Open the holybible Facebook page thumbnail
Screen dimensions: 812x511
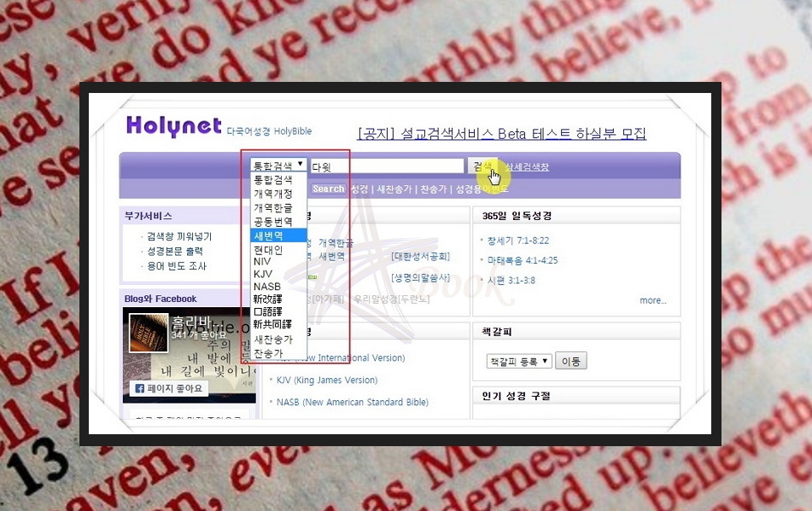149,333
